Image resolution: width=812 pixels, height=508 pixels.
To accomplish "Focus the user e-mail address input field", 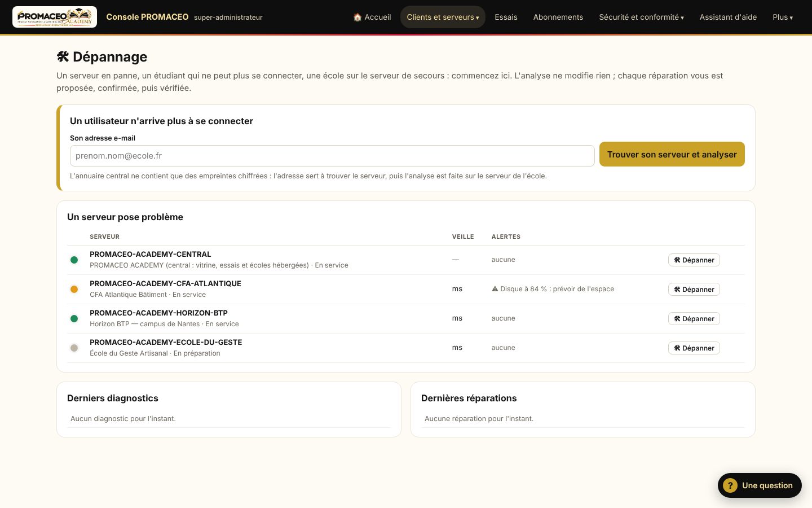I will 332,156.
